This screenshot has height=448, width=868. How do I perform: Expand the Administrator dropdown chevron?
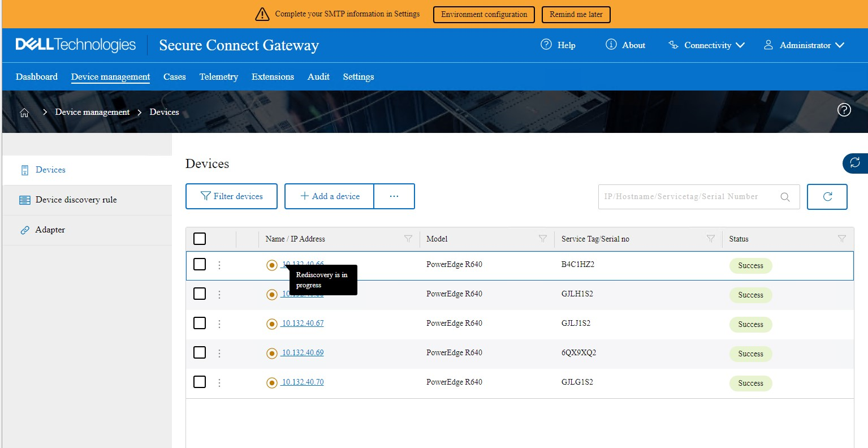pyautogui.click(x=840, y=45)
